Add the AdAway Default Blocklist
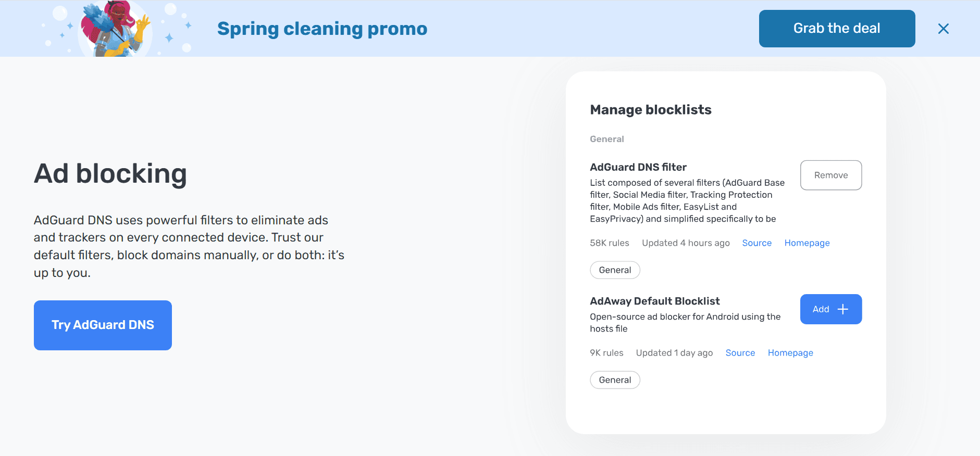Screen dimensions: 980x456 tap(831, 309)
